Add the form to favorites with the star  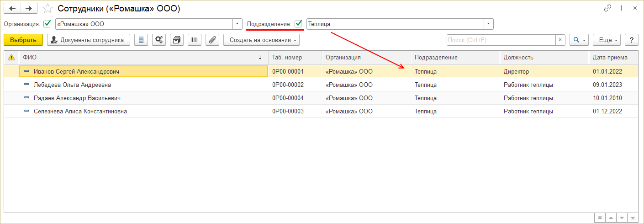tap(48, 9)
